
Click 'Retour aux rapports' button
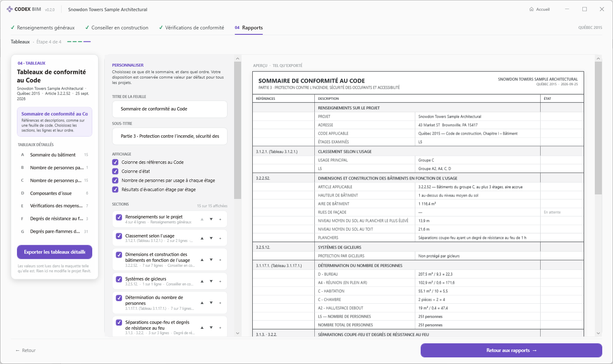tap(511, 350)
